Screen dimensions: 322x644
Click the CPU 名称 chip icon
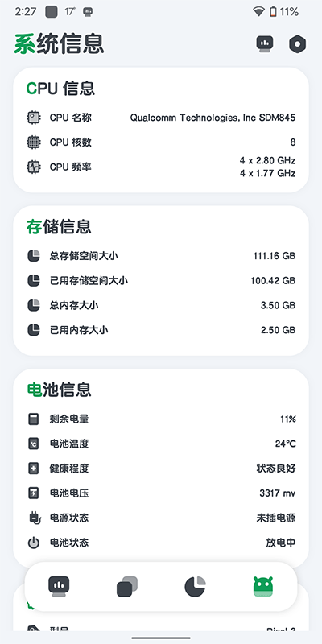(34, 118)
